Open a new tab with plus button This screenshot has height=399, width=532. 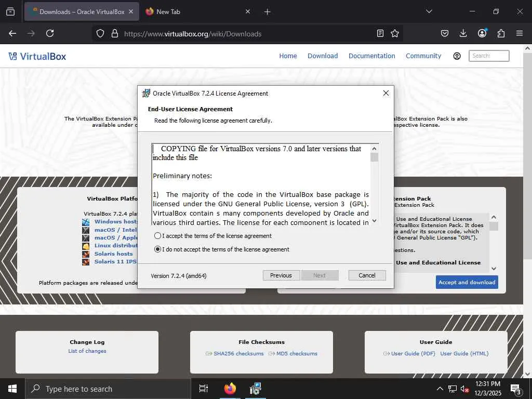[x=268, y=12]
